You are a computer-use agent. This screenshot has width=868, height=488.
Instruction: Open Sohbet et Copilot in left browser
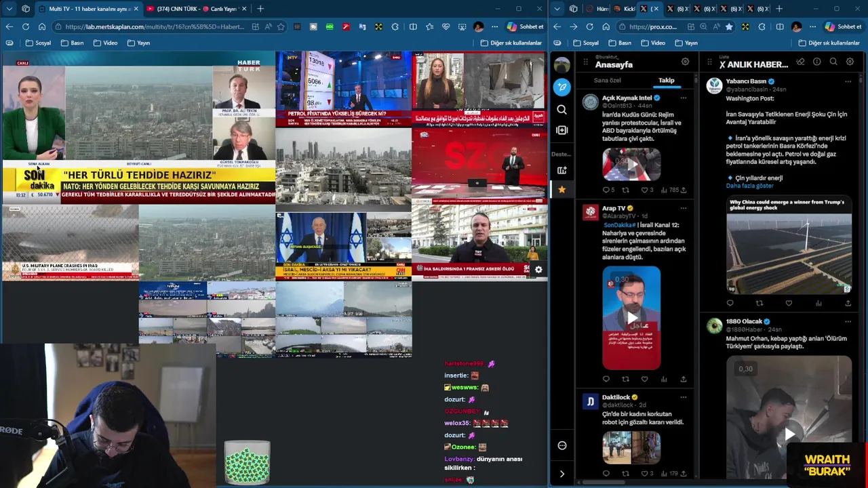pyautogui.click(x=526, y=26)
